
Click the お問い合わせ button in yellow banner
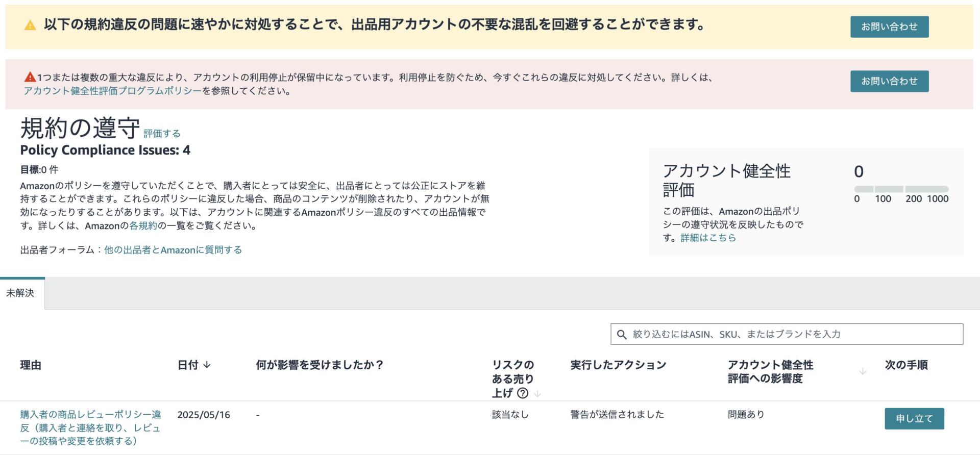[889, 27]
